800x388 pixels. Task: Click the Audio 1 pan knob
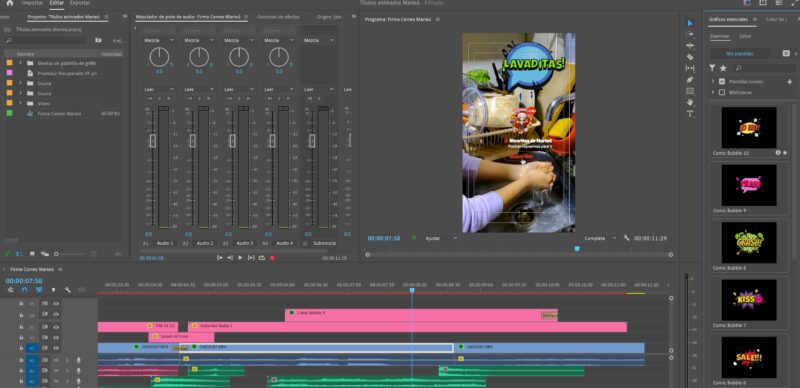[159, 57]
